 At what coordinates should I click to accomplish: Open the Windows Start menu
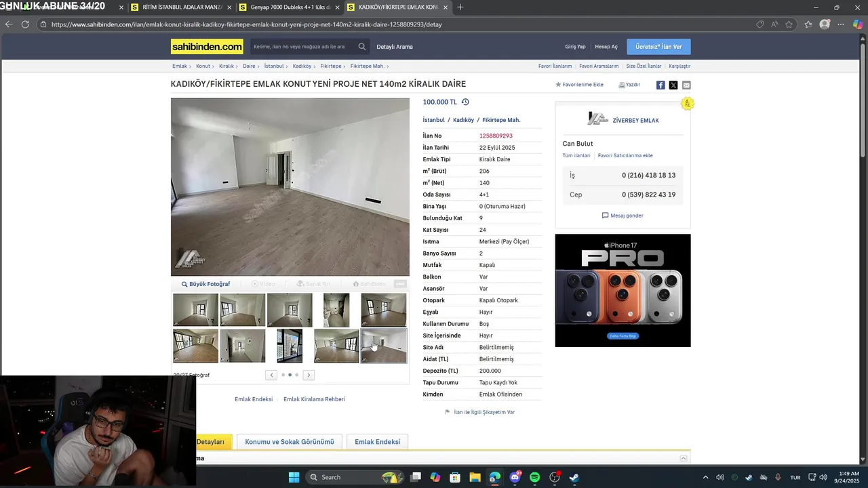point(294,477)
